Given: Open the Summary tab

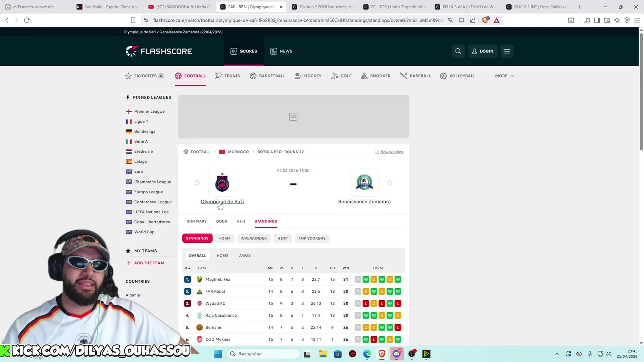Looking at the screenshot, I should click(197, 221).
